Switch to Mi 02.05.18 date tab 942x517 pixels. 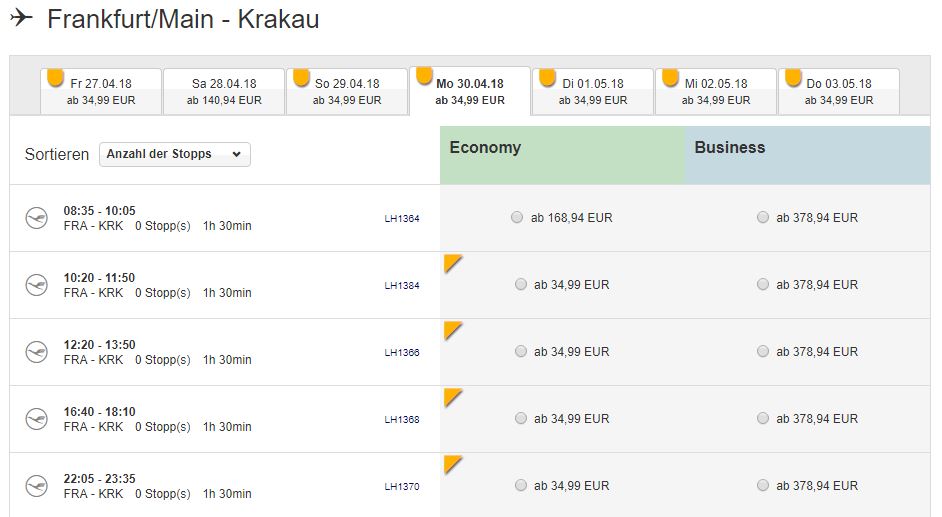click(716, 91)
